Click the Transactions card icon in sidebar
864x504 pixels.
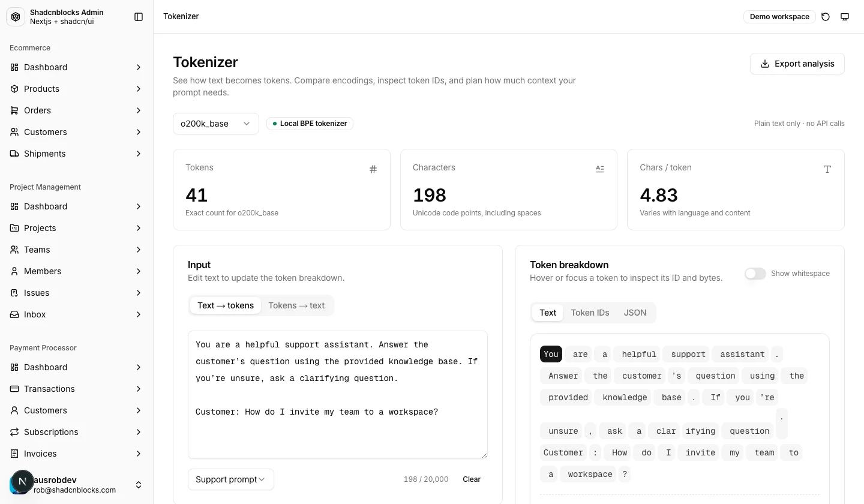[14, 389]
